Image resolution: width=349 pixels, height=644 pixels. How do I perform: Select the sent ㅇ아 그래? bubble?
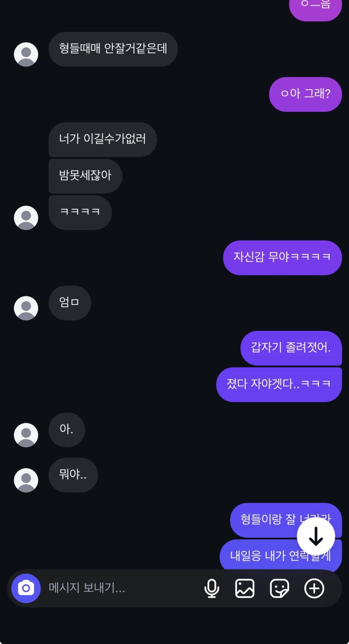coord(306,94)
